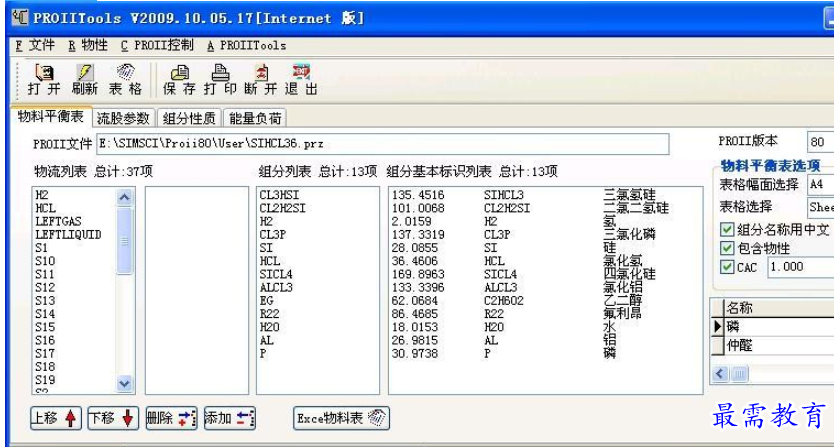The height and width of the screenshot is (447, 834).
Task: Click the 打开 (Open) toolbar icon
Action: pos(44,80)
